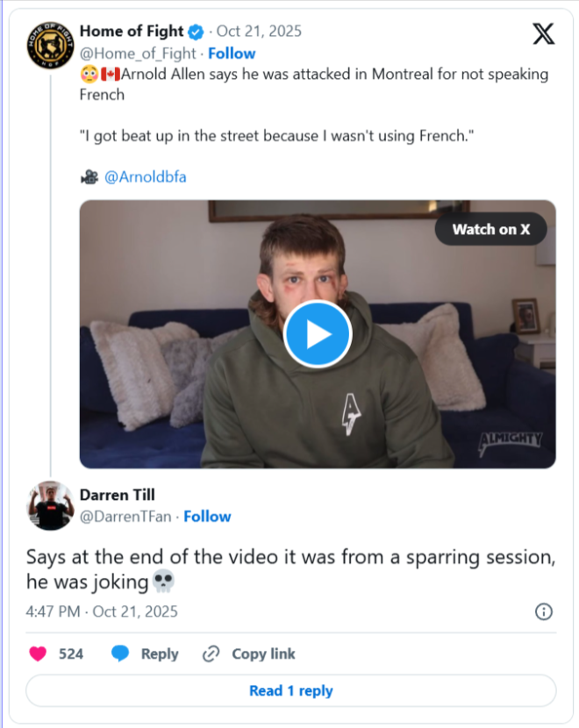Play the Arnold Allen video
The image size is (579, 728).
point(318,334)
